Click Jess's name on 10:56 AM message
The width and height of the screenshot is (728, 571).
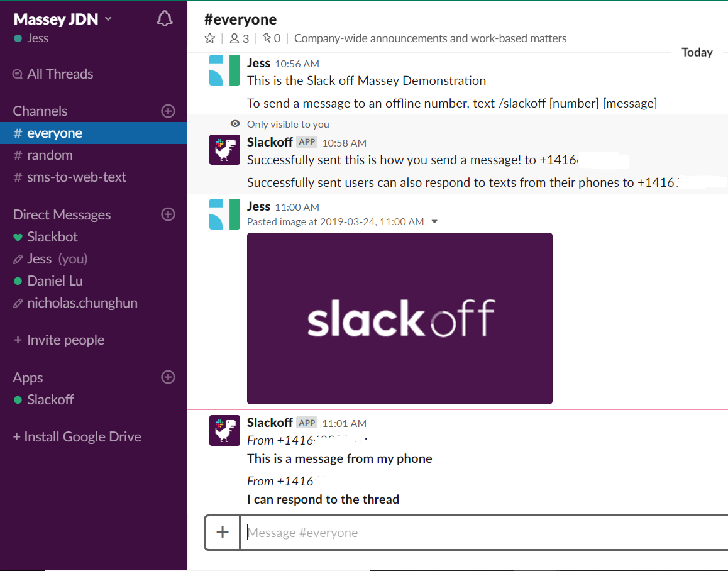[258, 63]
